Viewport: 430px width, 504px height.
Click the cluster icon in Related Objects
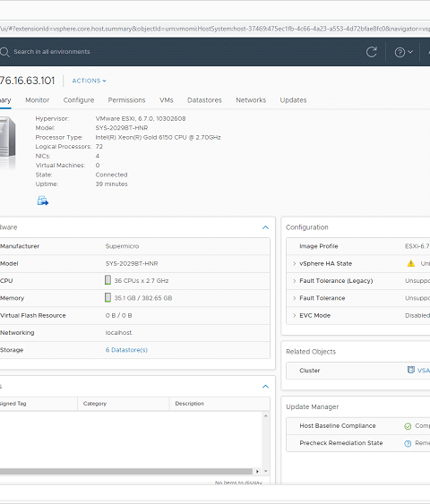point(410,370)
